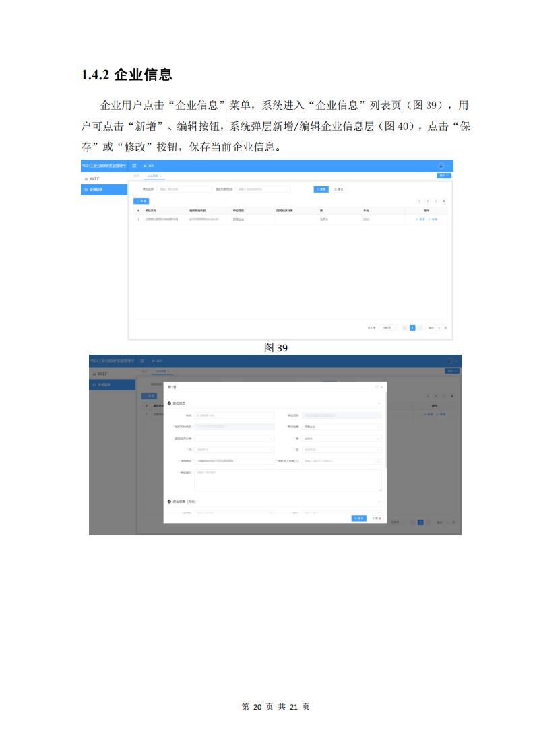Select highlighted 企业信息 sidebar item in Figure 39
Viewport: 535px width, 756px height.
click(x=104, y=189)
